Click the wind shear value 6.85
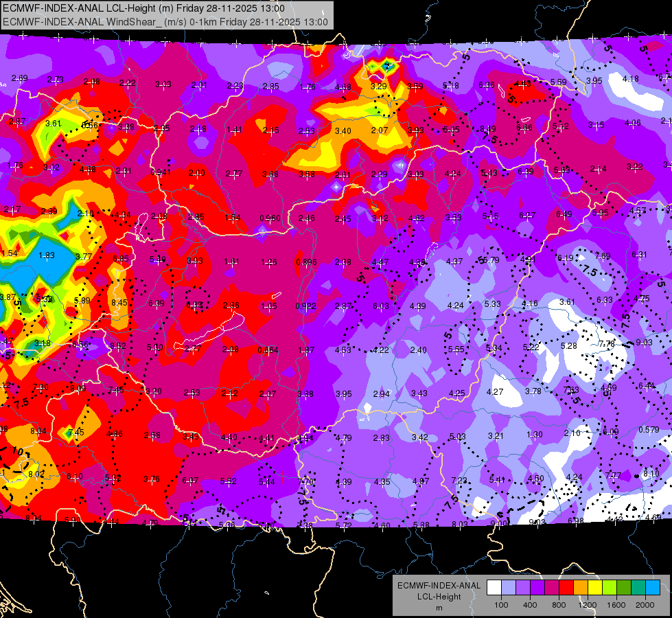This screenshot has height=618, width=672. pos(120,259)
